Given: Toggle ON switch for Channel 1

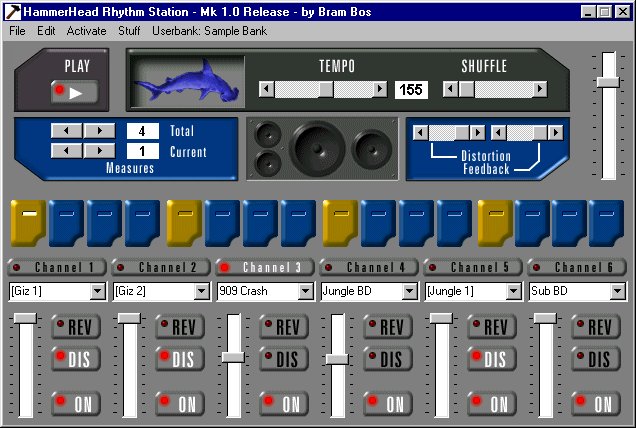Looking at the screenshot, I should click(x=76, y=404).
